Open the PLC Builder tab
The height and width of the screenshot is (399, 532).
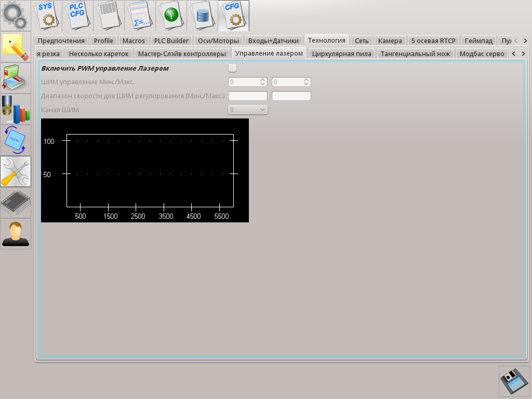(x=171, y=41)
